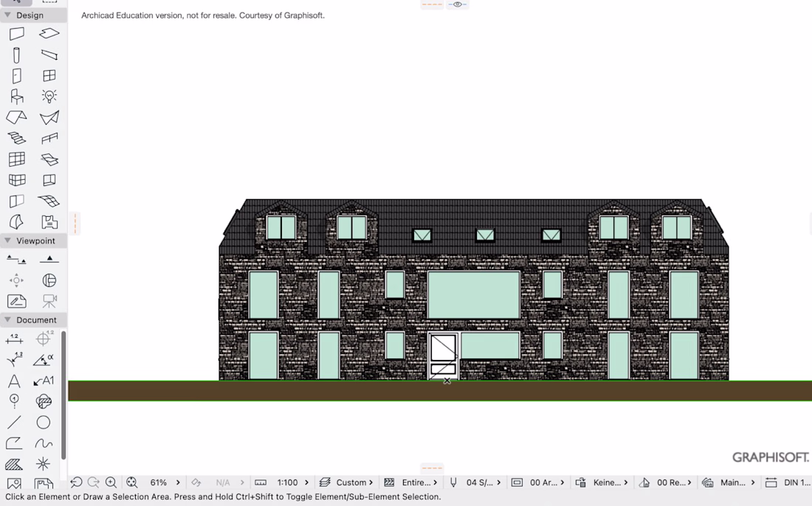Select the Curtain Wall tool

(x=16, y=159)
